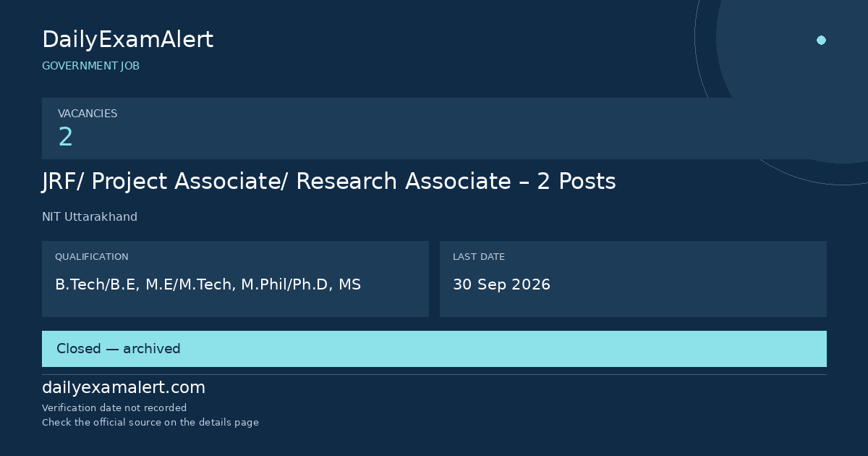Viewport: 868px width, 456px height.
Task: Select the B.Tech/B.E, M.E/M.Tech qualification text
Action: pyautogui.click(x=208, y=284)
